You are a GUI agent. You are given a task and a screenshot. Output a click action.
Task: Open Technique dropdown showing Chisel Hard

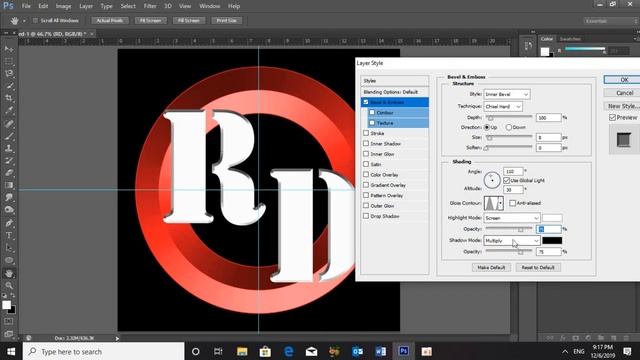[503, 107]
